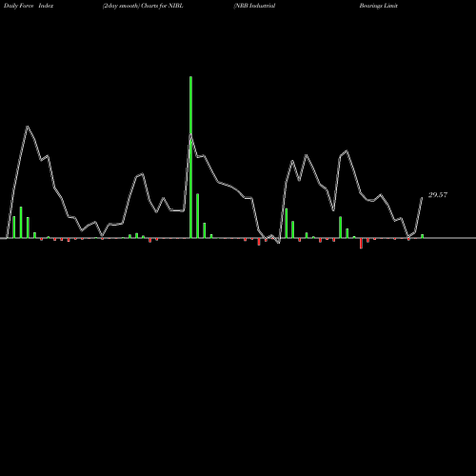Click the '(2day smooth) Charts for NIBL' text
476x476 pixels.
click(143, 6)
